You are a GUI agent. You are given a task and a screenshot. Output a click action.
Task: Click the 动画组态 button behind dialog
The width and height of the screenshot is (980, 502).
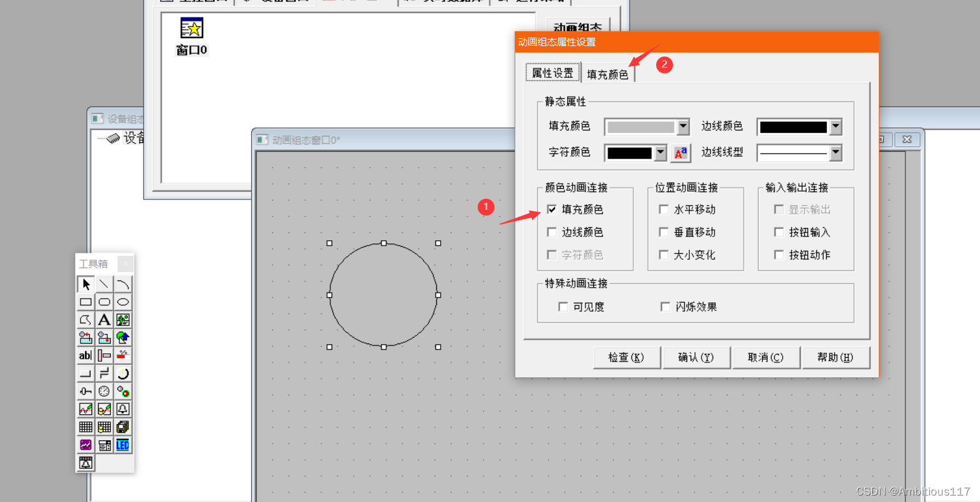[x=578, y=27]
